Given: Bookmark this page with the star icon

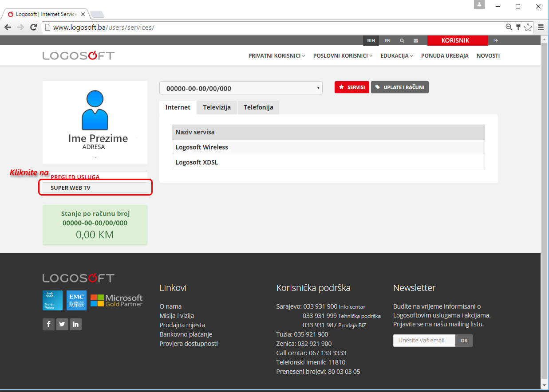Looking at the screenshot, I should pyautogui.click(x=528, y=27).
